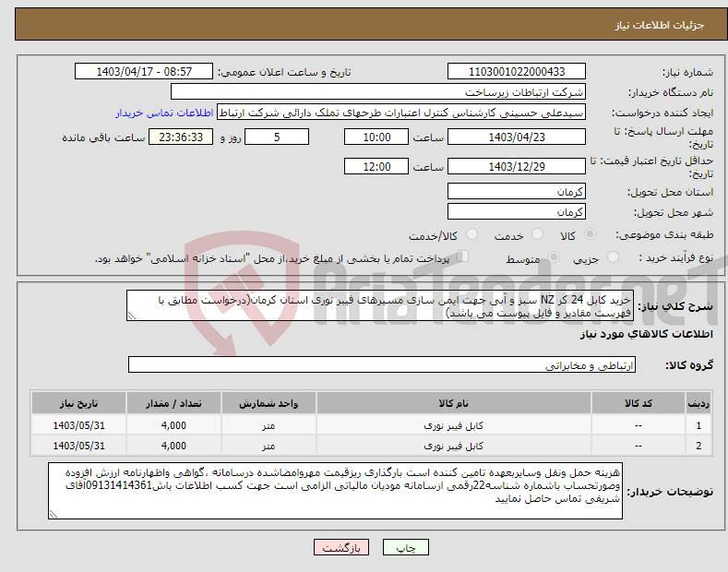Click the price validity time 12:00
The width and height of the screenshot is (728, 572).
(376, 166)
